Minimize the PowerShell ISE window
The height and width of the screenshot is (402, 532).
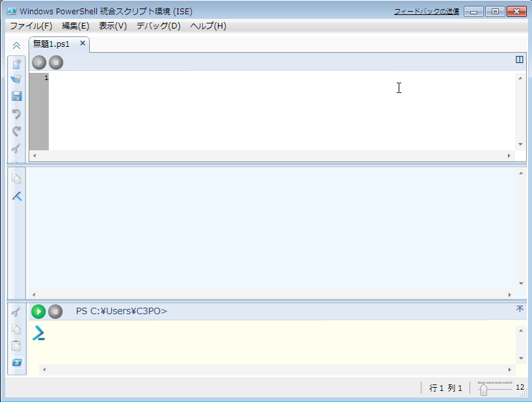pos(473,12)
